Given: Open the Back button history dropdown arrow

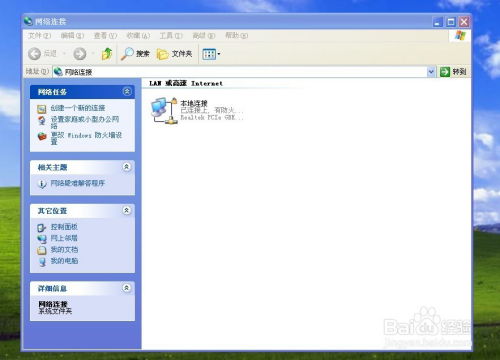Looking at the screenshot, I should [x=64, y=54].
